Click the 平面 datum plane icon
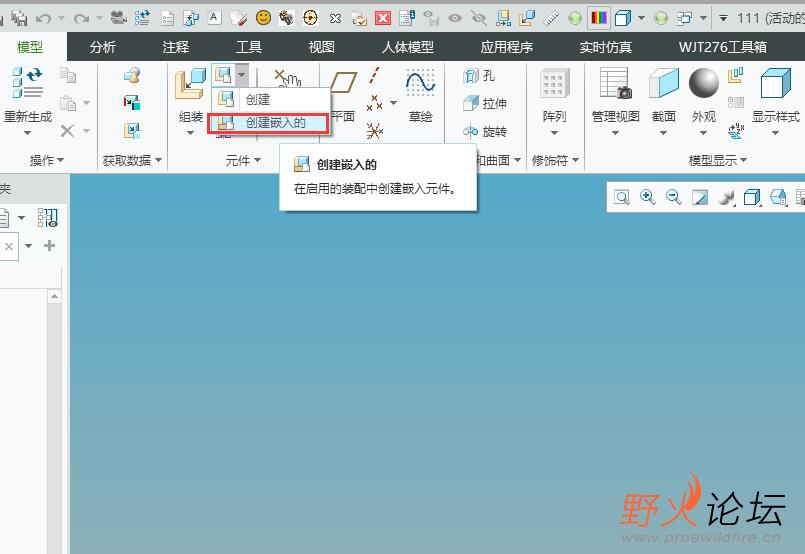The height and width of the screenshot is (554, 805). [343, 83]
